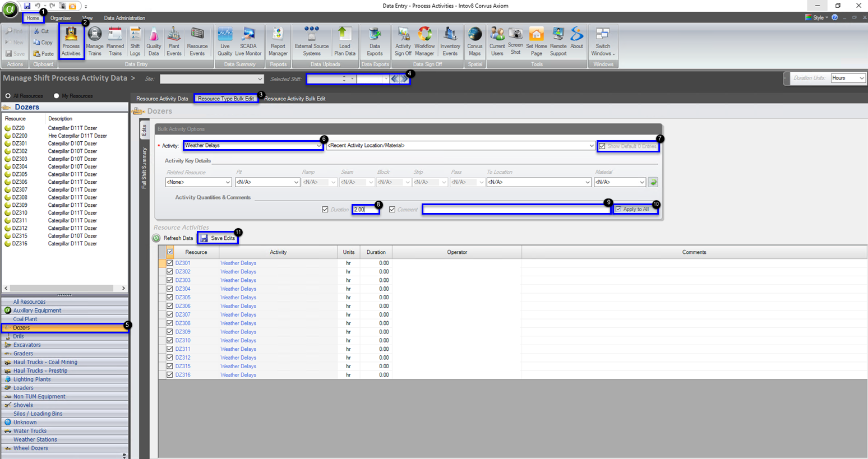Open Workflow Manager
The image size is (868, 459).
tap(424, 41)
